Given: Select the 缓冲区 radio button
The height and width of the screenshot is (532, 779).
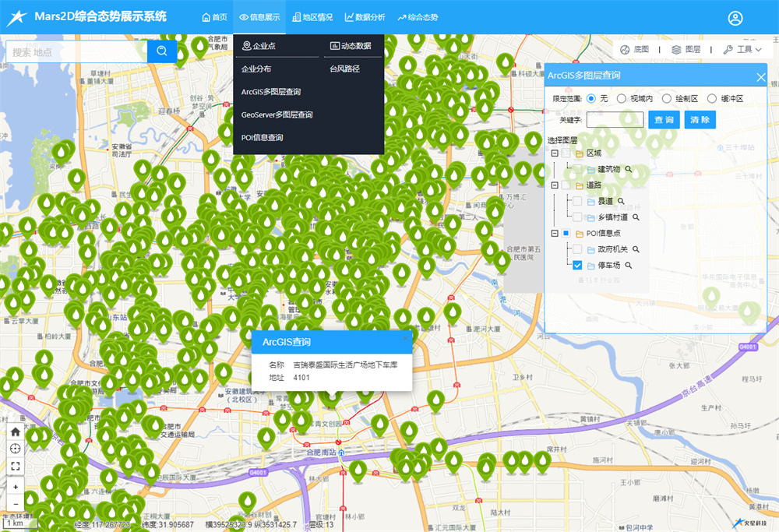Looking at the screenshot, I should click(x=712, y=98).
